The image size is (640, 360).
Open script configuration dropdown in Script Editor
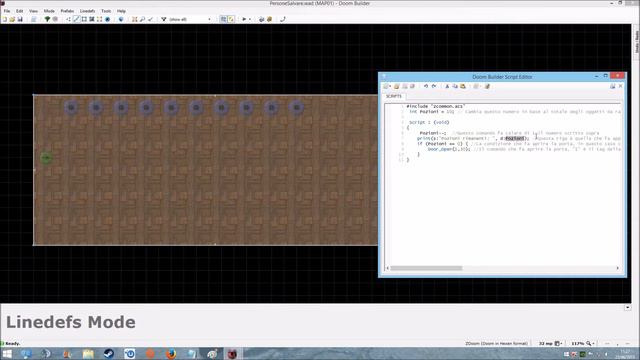point(476,87)
